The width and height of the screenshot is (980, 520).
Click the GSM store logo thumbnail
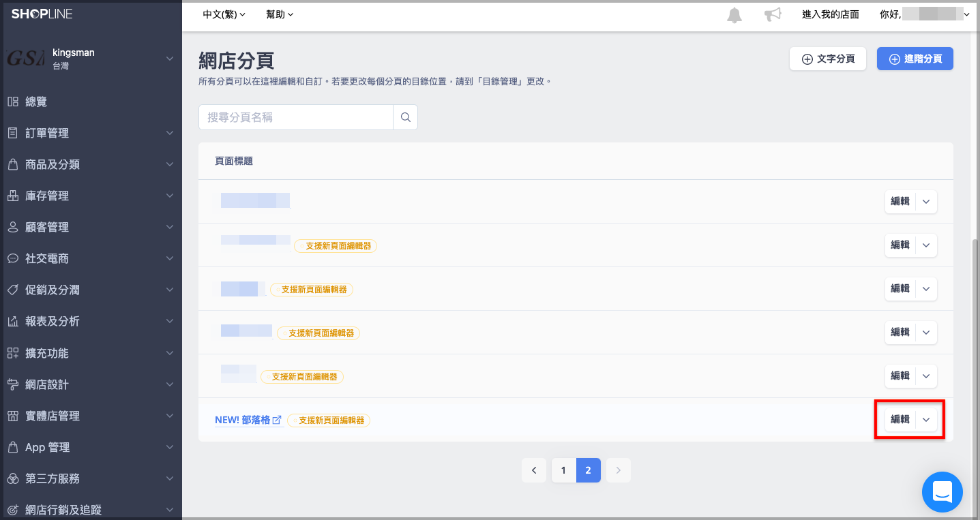[25, 59]
